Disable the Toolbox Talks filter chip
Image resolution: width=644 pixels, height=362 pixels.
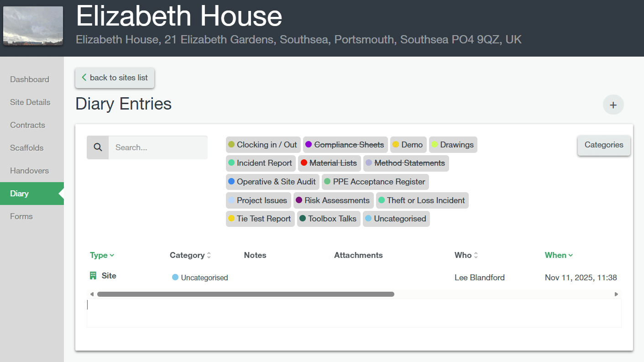pyautogui.click(x=328, y=219)
